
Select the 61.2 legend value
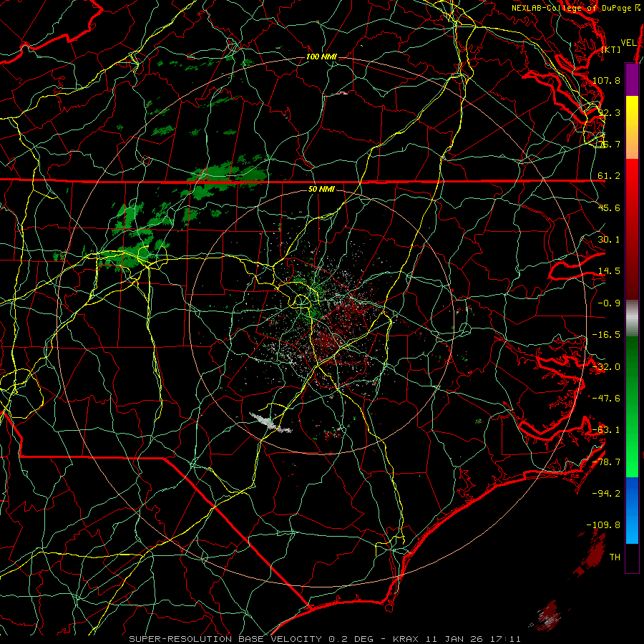(609, 176)
